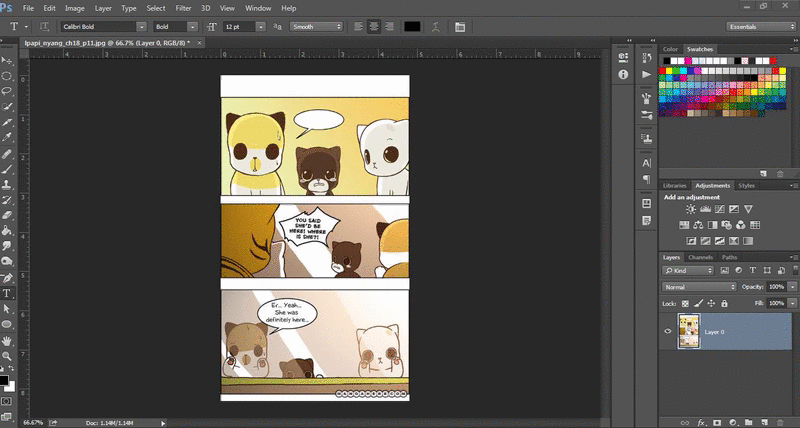The width and height of the screenshot is (800, 428).
Task: Select the Zoom tool magnifier
Action: pyautogui.click(x=7, y=355)
